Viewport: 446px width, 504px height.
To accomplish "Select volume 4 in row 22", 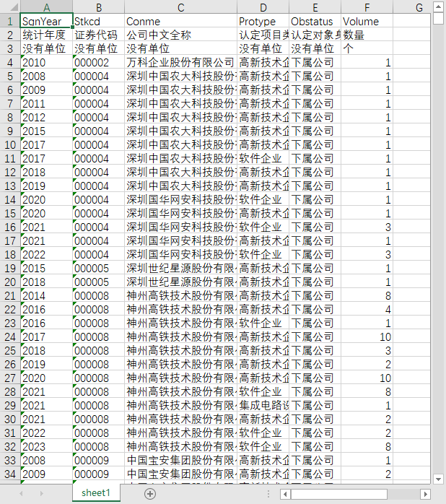I will (x=367, y=309).
